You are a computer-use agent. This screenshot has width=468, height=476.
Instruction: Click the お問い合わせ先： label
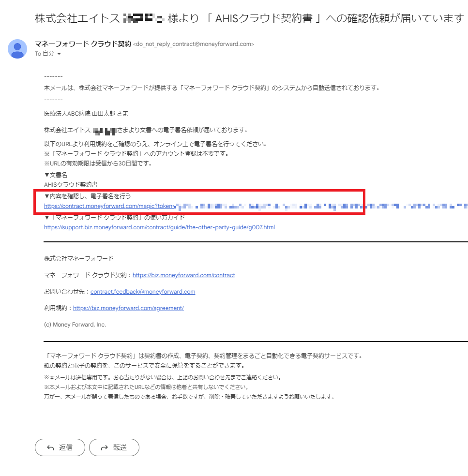tap(67, 291)
